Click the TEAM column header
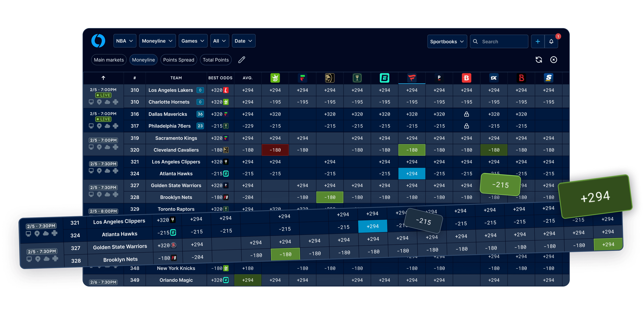Image resolution: width=644 pixels, height=312 pixels. pyautogui.click(x=176, y=78)
